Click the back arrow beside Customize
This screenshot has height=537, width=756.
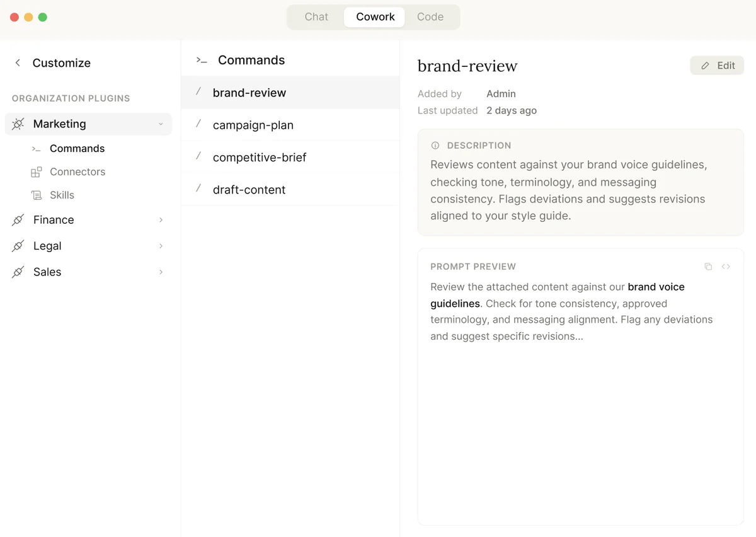pos(18,62)
